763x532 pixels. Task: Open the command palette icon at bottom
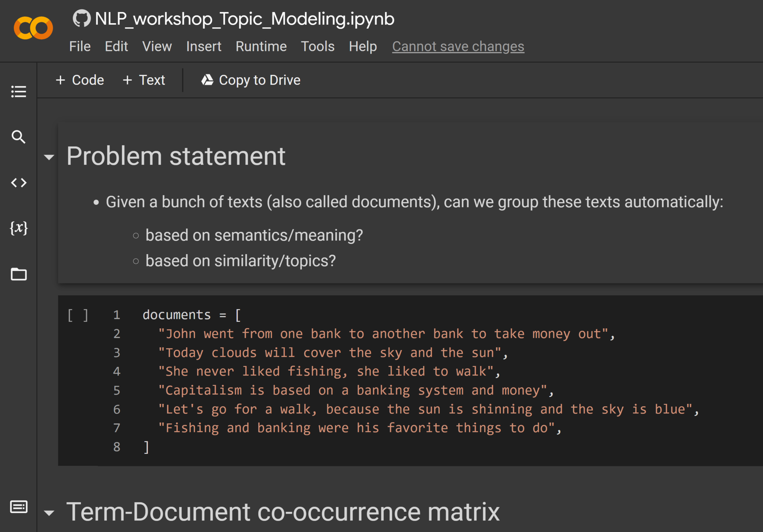click(x=19, y=507)
